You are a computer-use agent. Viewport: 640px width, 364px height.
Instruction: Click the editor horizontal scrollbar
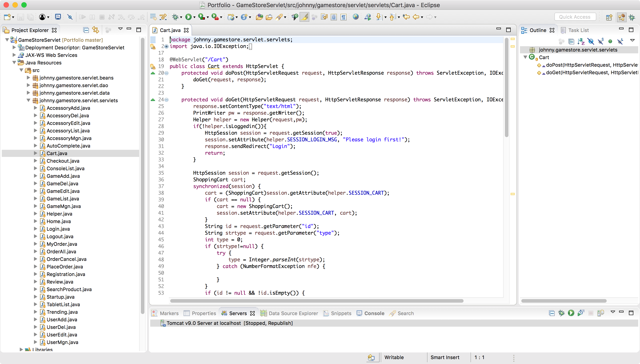[317, 301]
